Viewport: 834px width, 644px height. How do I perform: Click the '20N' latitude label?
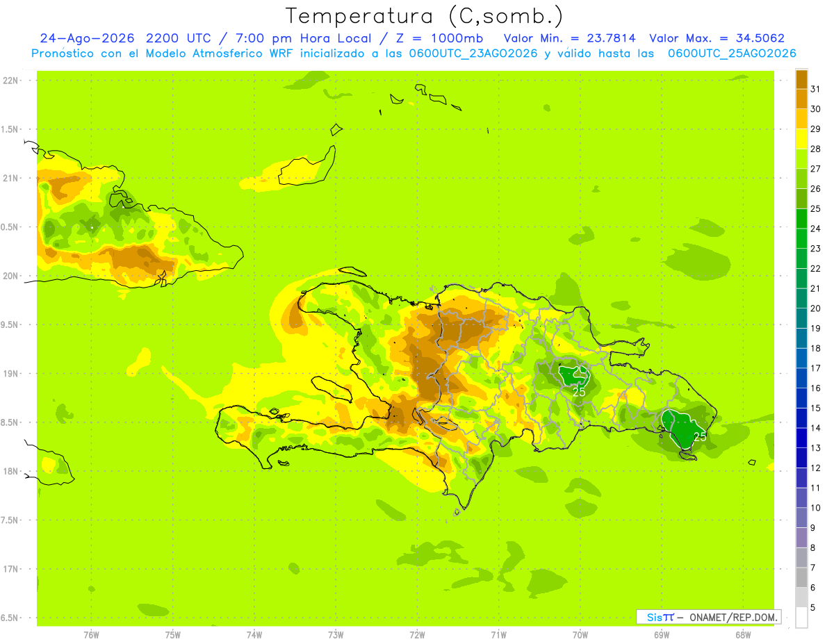[x=11, y=276]
